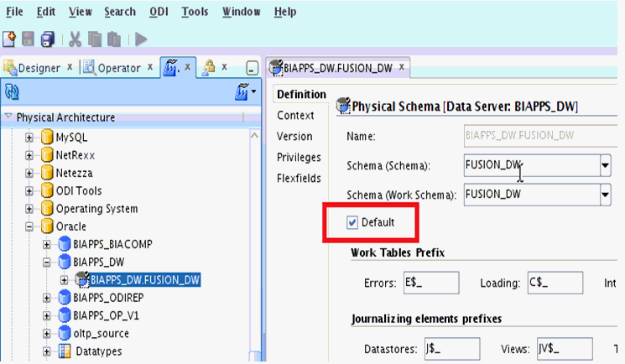Open the ODI menu
Image resolution: width=625 pixels, height=364 pixels.
pos(159,12)
